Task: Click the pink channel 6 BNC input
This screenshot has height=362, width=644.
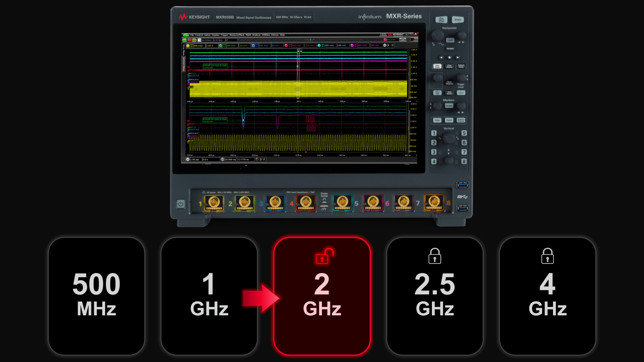Action: click(373, 202)
